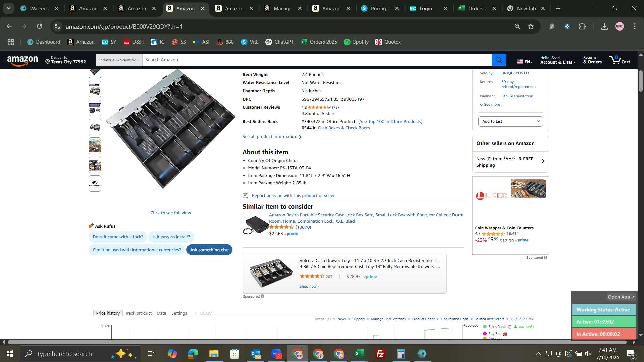Open the Volcora Cash Drawer Tray sponsored image
The width and height of the screenshot is (644, 362).
(x=271, y=273)
